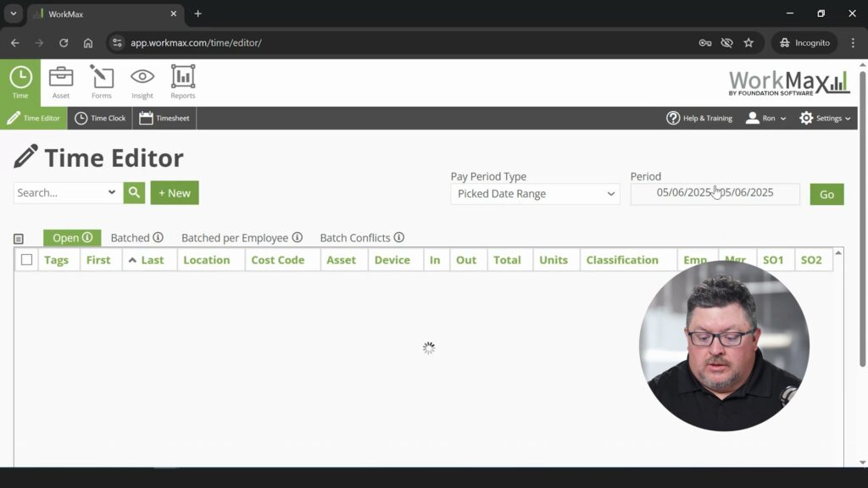Switch to the Time Clock tab
Image resolution: width=868 pixels, height=488 pixels.
click(100, 119)
